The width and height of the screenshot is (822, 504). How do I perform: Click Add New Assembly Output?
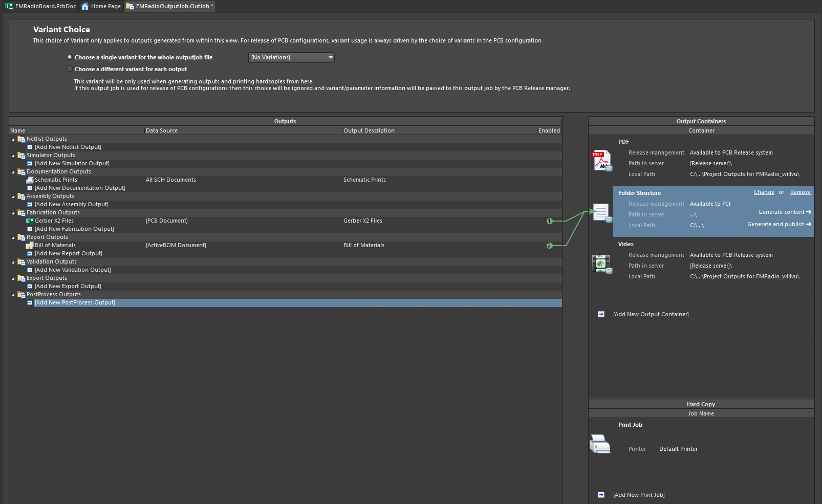[x=72, y=205]
